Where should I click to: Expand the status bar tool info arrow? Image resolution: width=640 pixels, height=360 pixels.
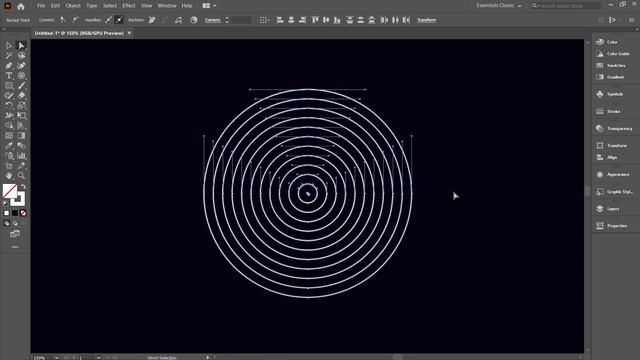tap(208, 358)
